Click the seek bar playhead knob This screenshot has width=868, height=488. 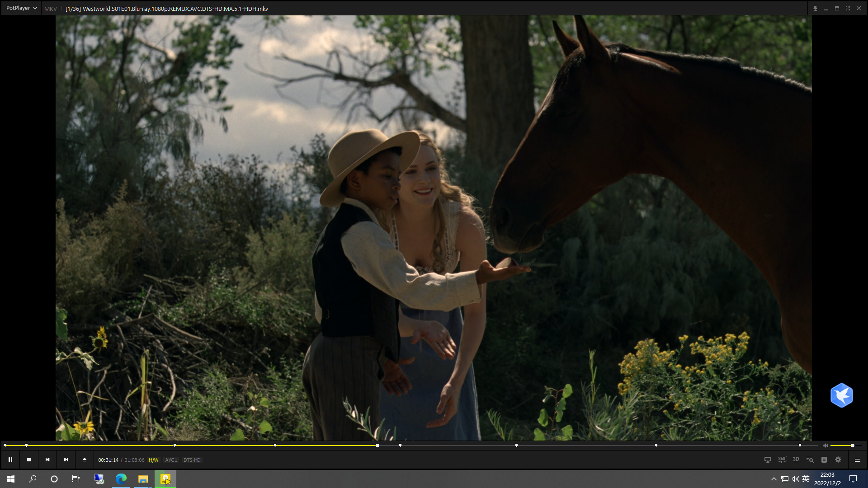tap(377, 446)
